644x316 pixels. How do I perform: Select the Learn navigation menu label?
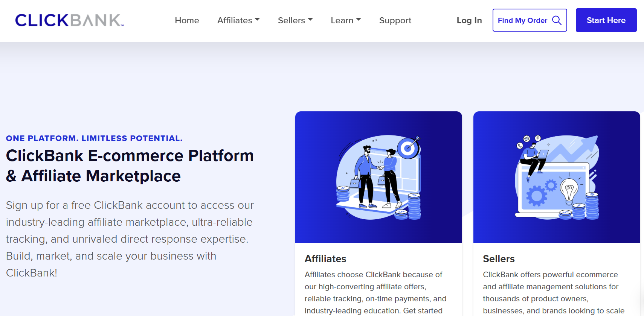342,20
